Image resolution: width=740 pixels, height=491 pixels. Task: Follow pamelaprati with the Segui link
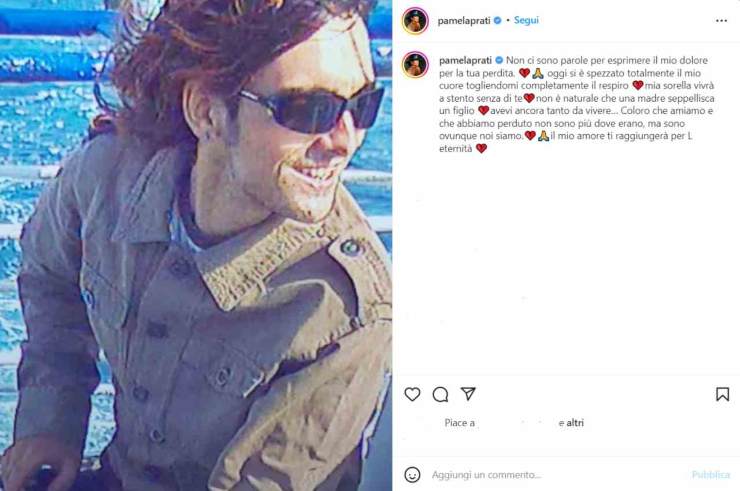point(526,20)
